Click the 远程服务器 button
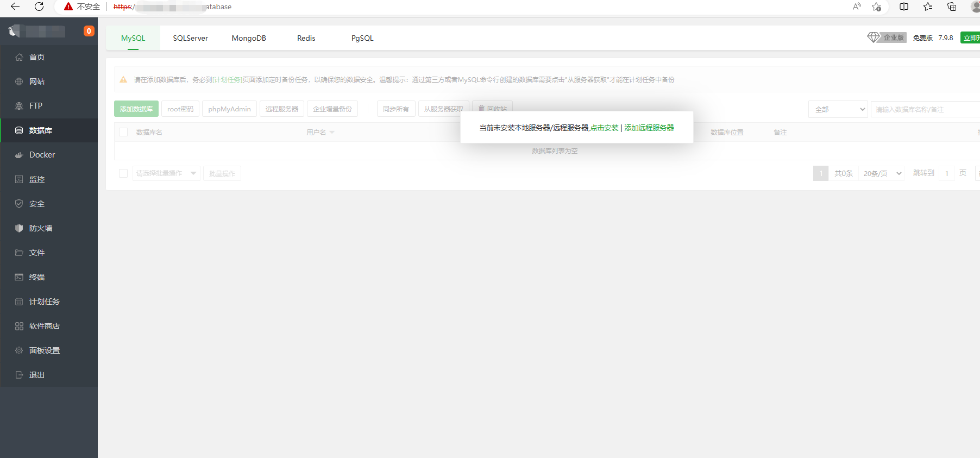 tap(282, 109)
